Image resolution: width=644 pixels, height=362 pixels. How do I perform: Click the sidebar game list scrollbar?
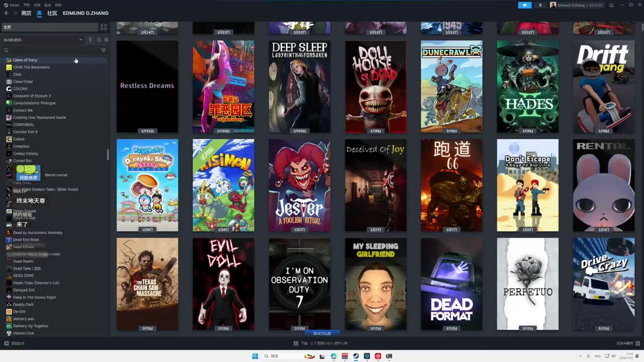(x=108, y=154)
